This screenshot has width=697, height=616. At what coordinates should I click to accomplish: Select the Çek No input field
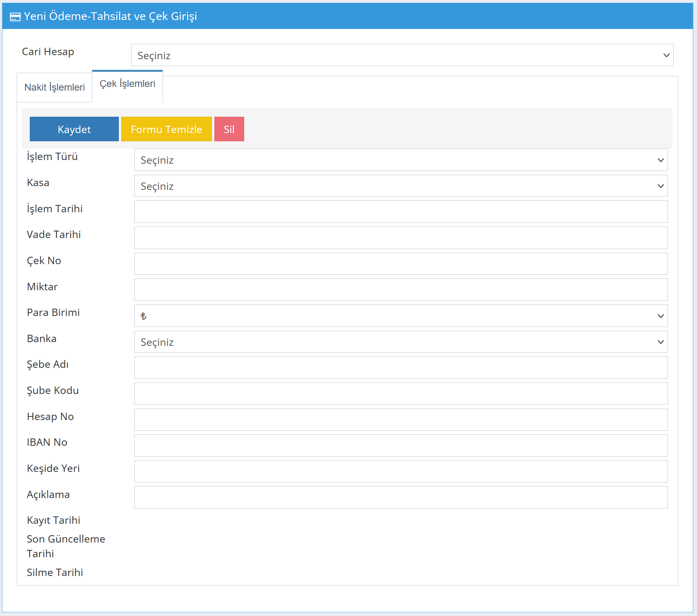point(401,264)
